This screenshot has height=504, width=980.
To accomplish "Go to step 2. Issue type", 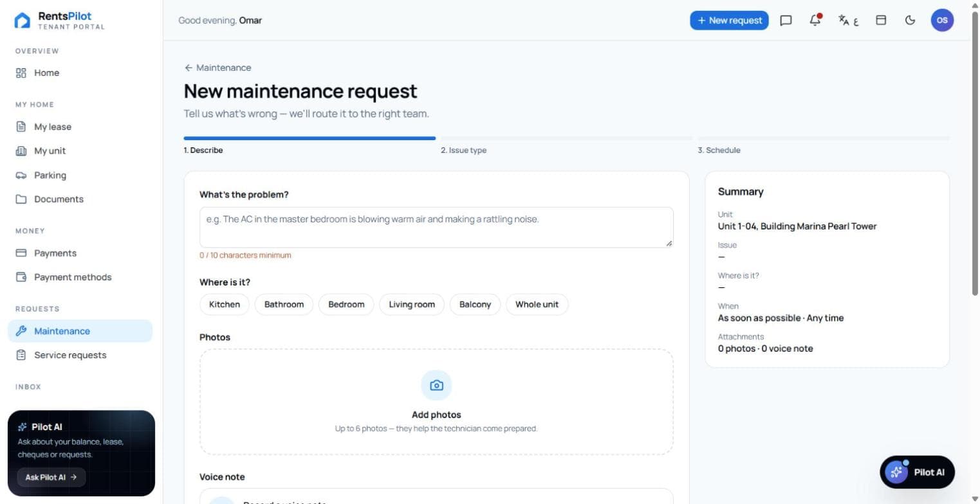I will coord(463,150).
